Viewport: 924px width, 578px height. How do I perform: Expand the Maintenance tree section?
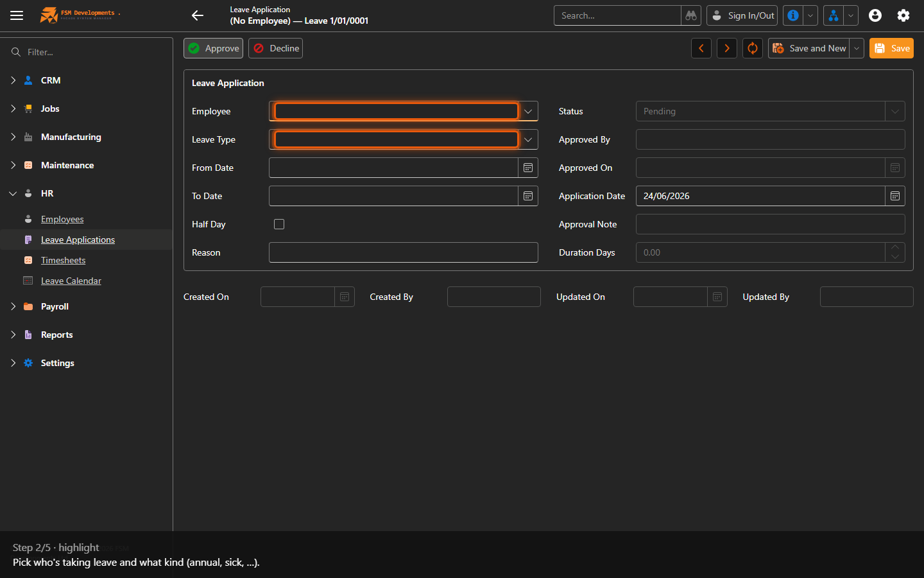coord(13,165)
